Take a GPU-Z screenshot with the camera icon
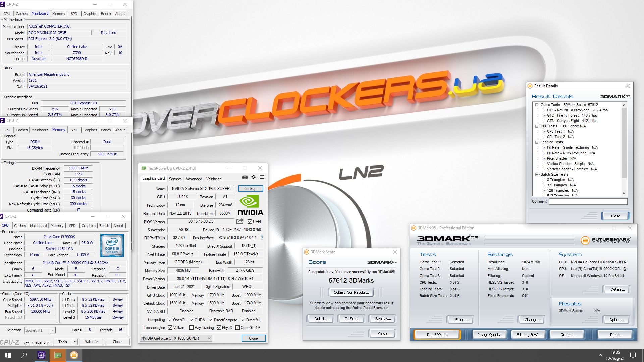 (245, 177)
